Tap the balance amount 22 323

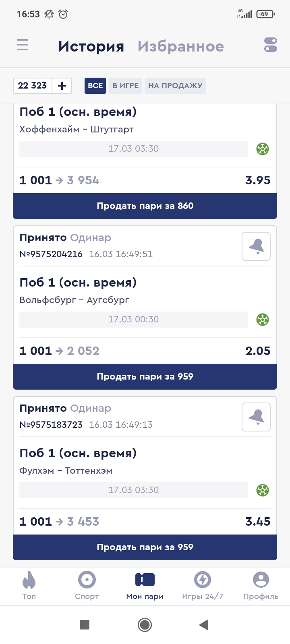click(x=33, y=86)
